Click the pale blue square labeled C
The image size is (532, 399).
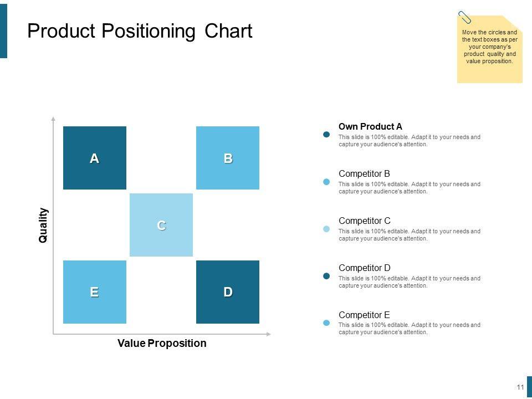[x=161, y=225]
